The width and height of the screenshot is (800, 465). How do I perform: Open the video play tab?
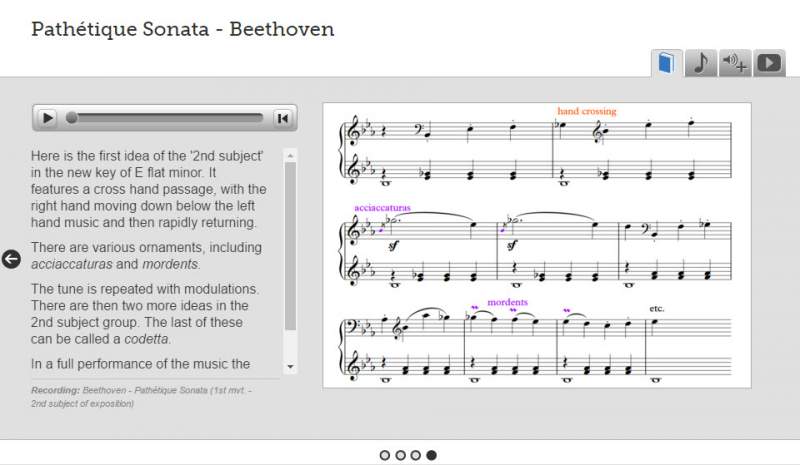click(x=769, y=63)
